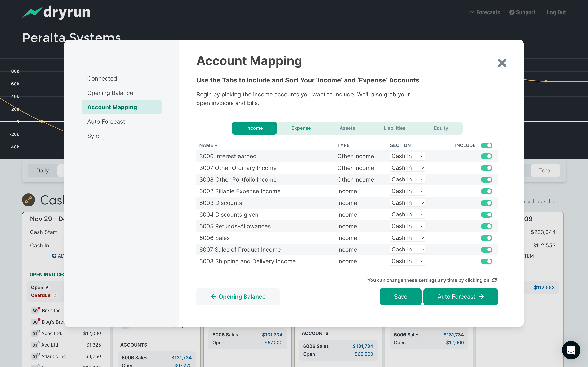
Task: Proceed with the Auto Forecast arrow button
Action: coord(460,297)
